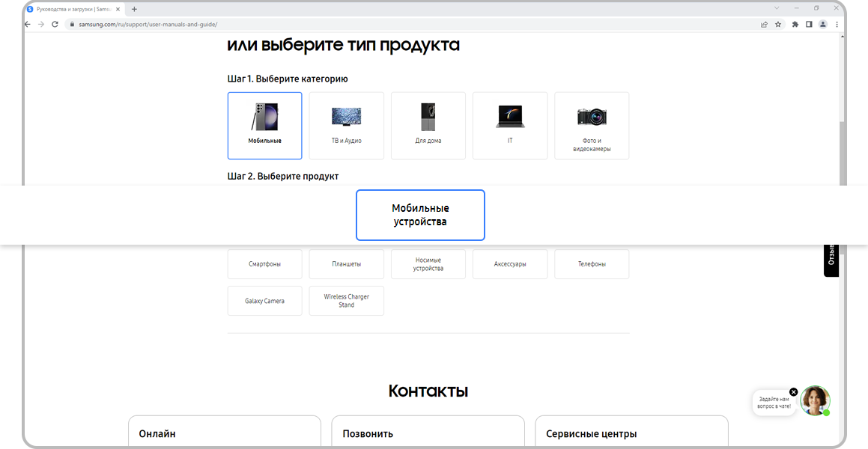Image resolution: width=868 pixels, height=449 pixels.
Task: Select the Смартфоны product
Action: (x=264, y=263)
